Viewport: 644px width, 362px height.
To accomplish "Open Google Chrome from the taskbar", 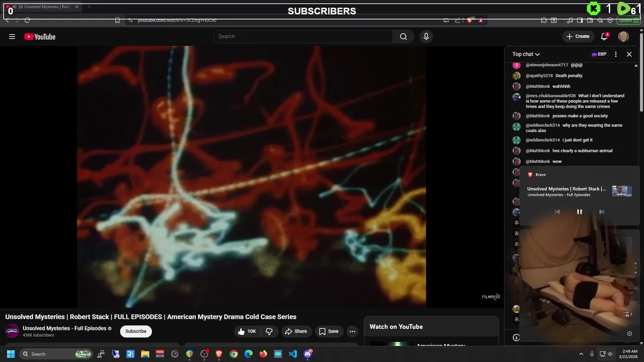I will click(234, 354).
